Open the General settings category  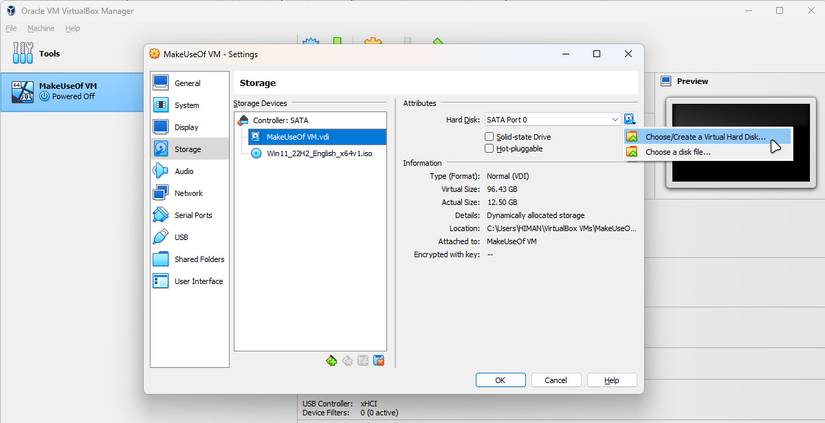[x=189, y=83]
